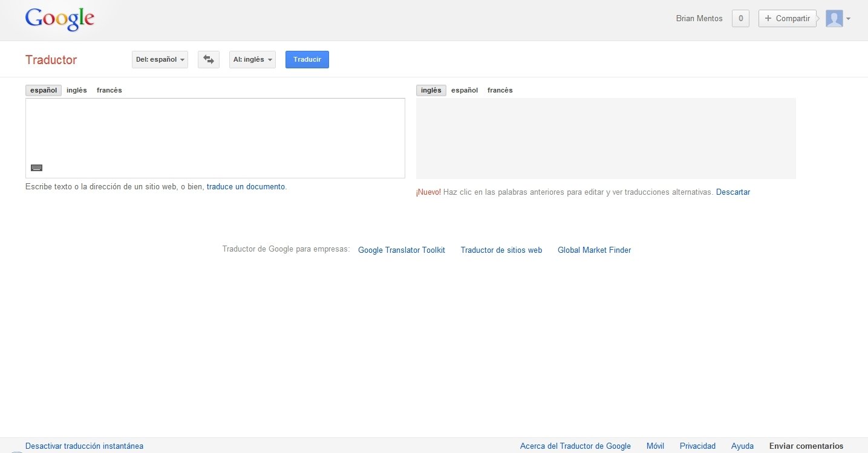Open the Privacidad footer link

click(697, 446)
